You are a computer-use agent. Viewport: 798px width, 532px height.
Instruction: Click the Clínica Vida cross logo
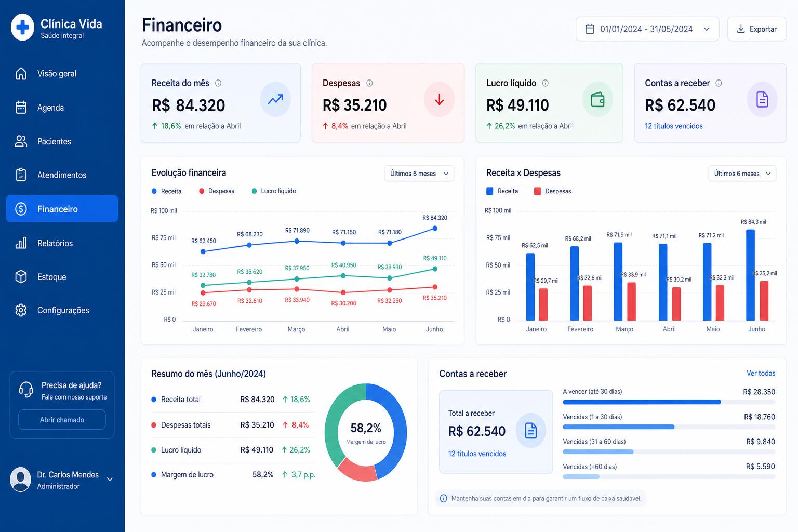pyautogui.click(x=22, y=27)
